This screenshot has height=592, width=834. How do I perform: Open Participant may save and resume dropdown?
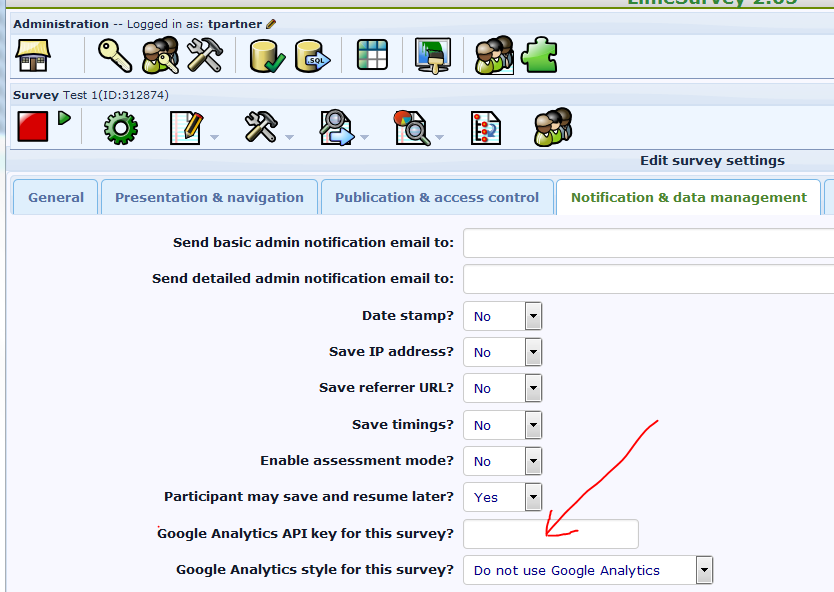coord(533,497)
